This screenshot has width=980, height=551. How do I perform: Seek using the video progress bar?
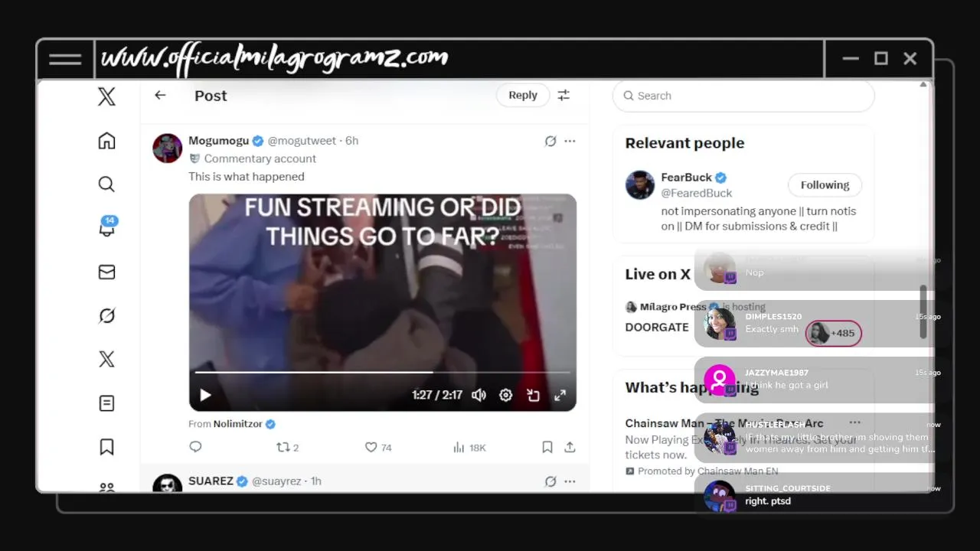point(383,373)
